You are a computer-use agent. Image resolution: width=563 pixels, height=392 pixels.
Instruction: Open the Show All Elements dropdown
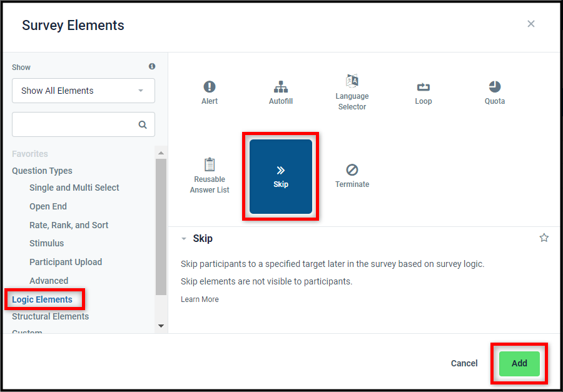point(83,91)
